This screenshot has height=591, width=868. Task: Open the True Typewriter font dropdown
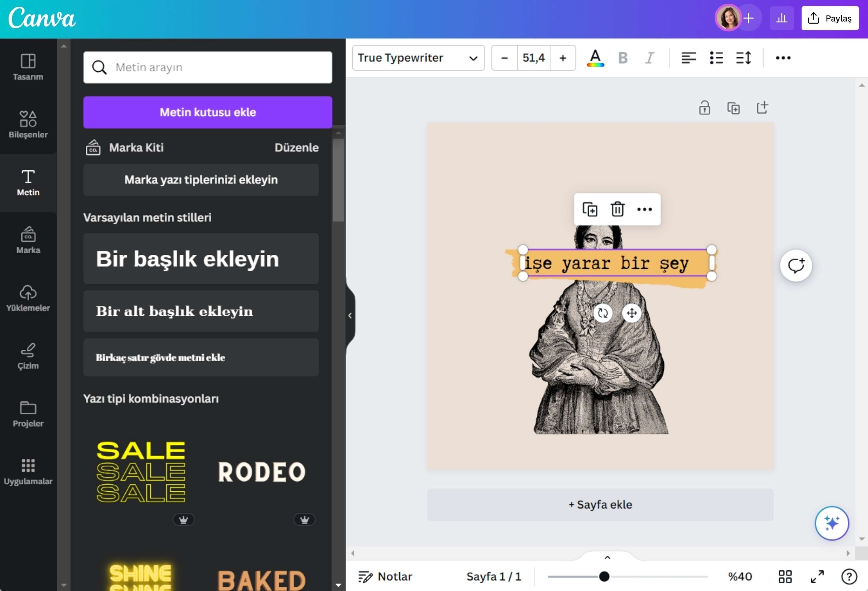point(418,58)
